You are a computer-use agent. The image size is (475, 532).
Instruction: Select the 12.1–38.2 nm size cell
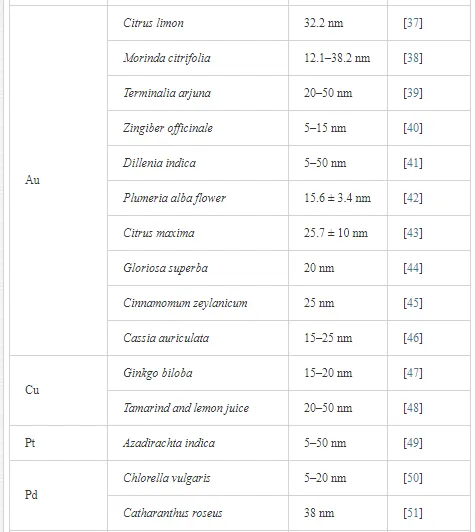click(338, 58)
